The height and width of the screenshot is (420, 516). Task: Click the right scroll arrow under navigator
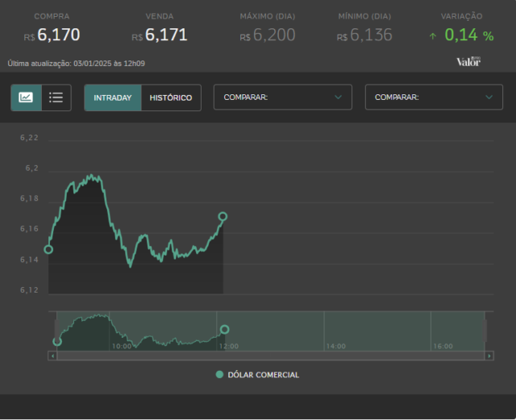489,356
